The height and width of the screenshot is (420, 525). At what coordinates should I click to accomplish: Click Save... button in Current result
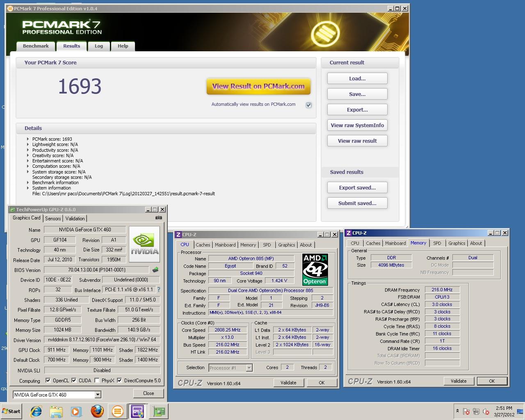point(357,94)
